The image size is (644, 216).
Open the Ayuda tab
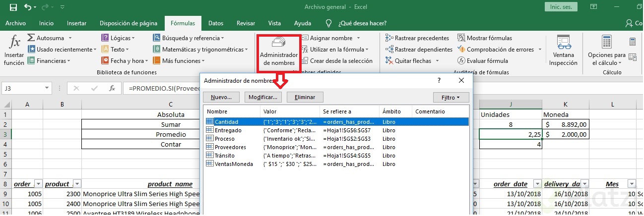click(x=303, y=23)
